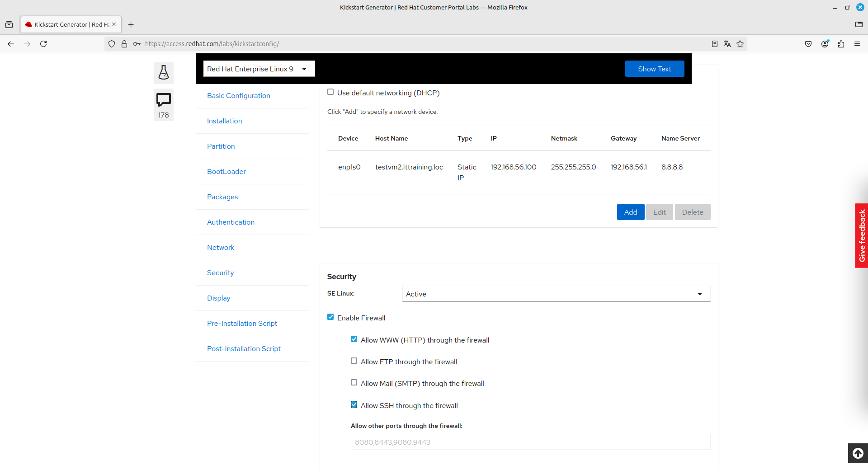Reload the page with the refresh icon

coord(43,44)
